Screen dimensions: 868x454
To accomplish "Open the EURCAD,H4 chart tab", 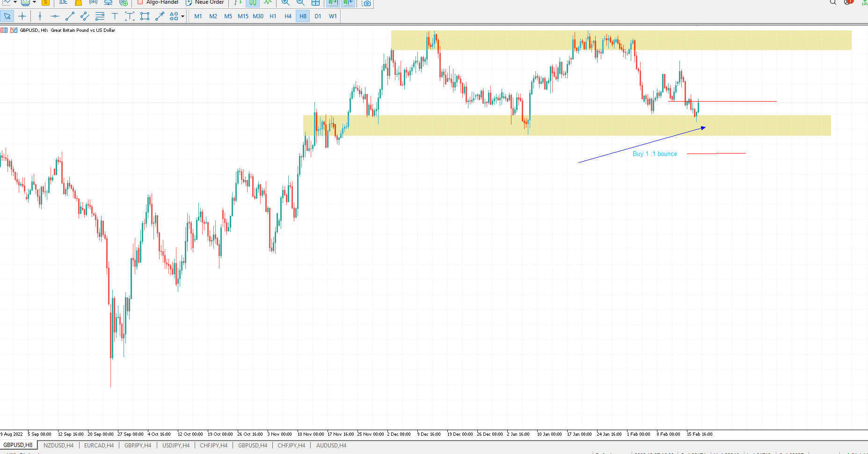I will pyautogui.click(x=99, y=446).
